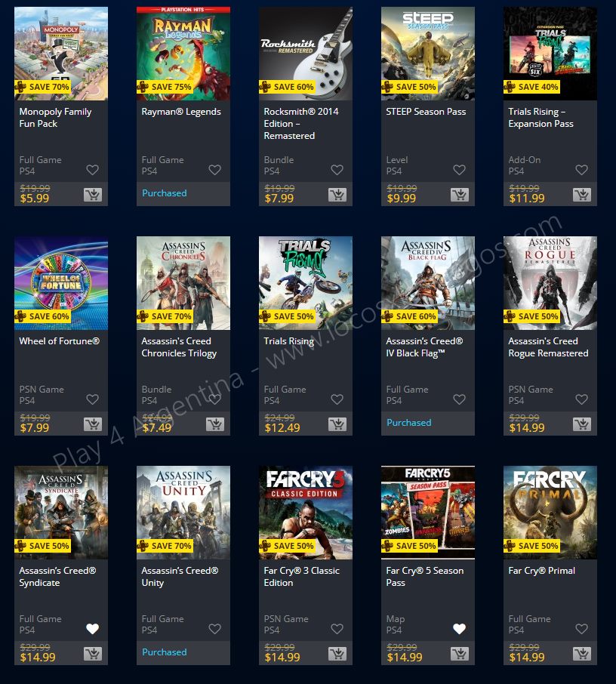616x684 pixels.
Task: Add Assassin's Creed Rogue Remastered to cart
Action: 582,424
